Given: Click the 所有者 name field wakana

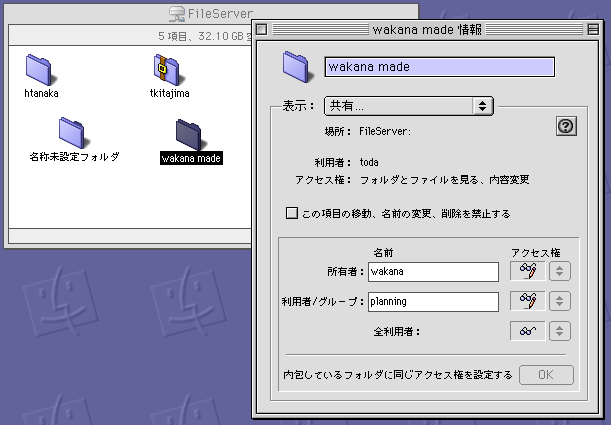Looking at the screenshot, I should (x=432, y=271).
